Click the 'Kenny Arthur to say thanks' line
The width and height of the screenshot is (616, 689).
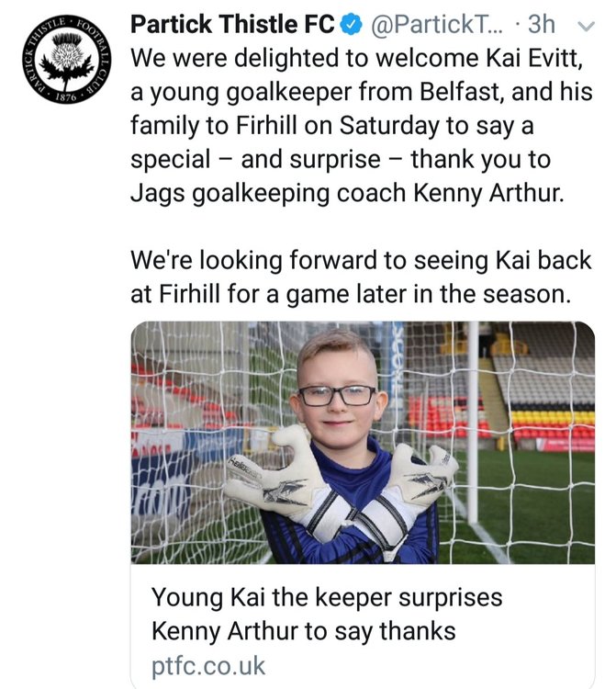coord(303,631)
